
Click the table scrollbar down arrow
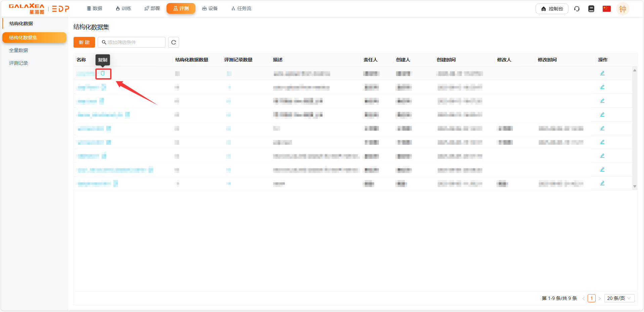tap(635, 186)
